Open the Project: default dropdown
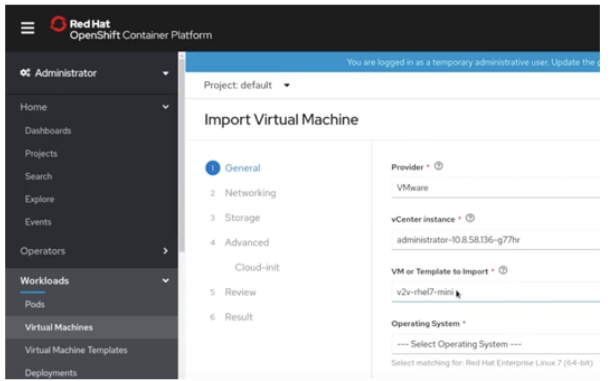The height and width of the screenshot is (381, 613). click(x=247, y=85)
